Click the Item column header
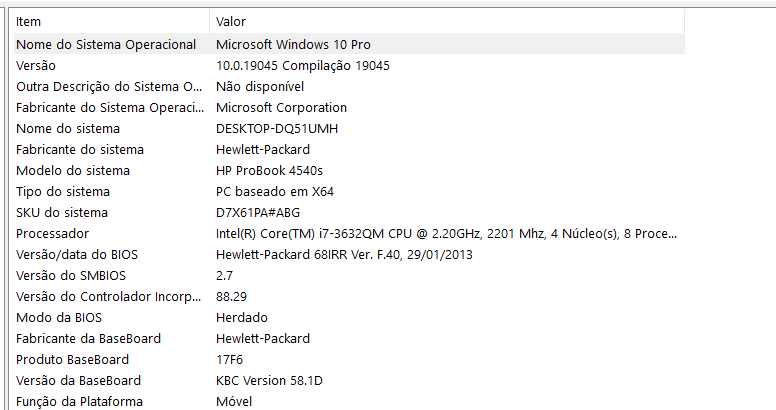The height and width of the screenshot is (410, 776). click(28, 21)
